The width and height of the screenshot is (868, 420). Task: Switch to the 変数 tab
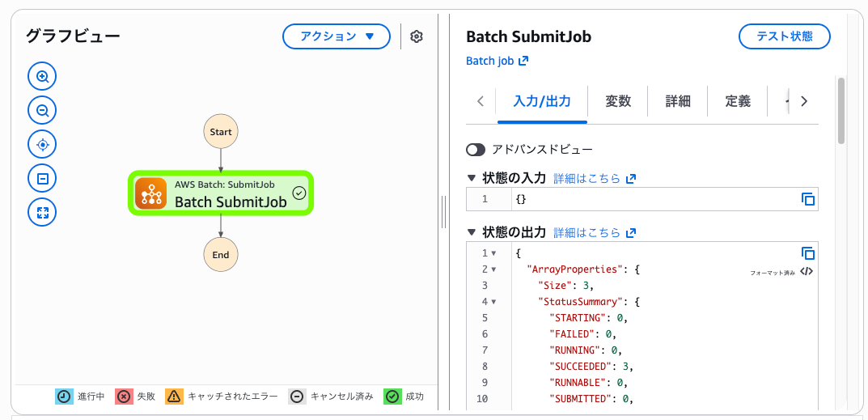(x=618, y=101)
